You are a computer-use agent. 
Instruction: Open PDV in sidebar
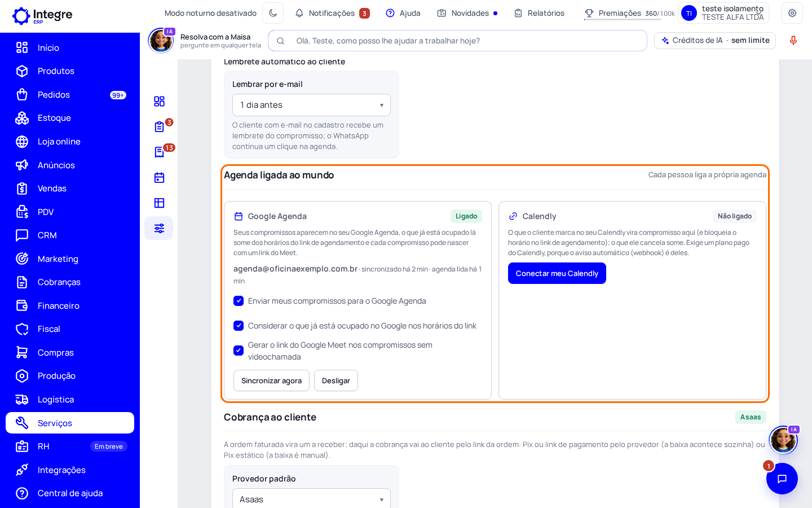[70, 212]
